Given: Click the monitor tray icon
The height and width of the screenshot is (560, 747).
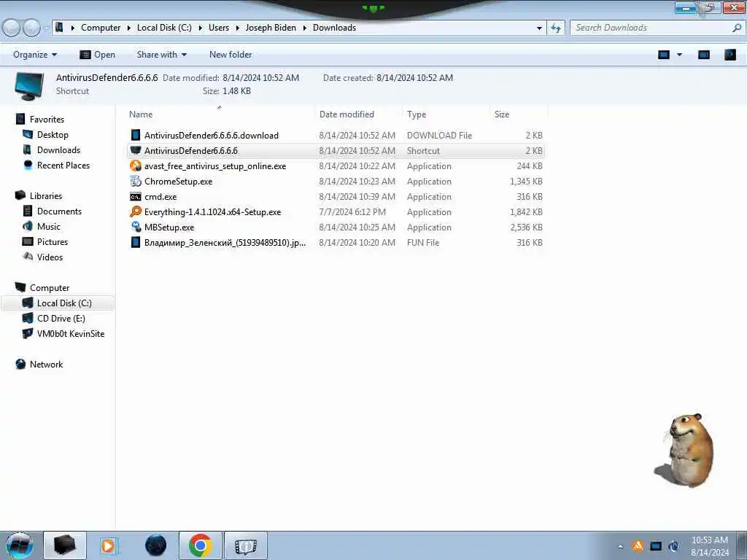Looking at the screenshot, I should coord(656,546).
